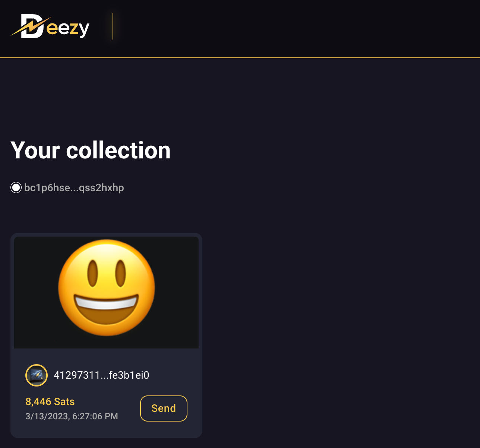Click the yellow vertical divider in the header
Viewport: 480px width, 448px height.
coord(113,26)
